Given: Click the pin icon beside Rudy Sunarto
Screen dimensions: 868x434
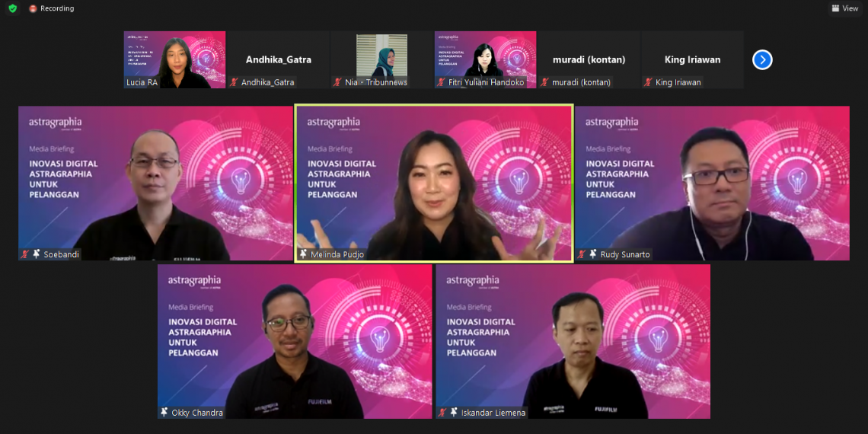Looking at the screenshot, I should 592,254.
